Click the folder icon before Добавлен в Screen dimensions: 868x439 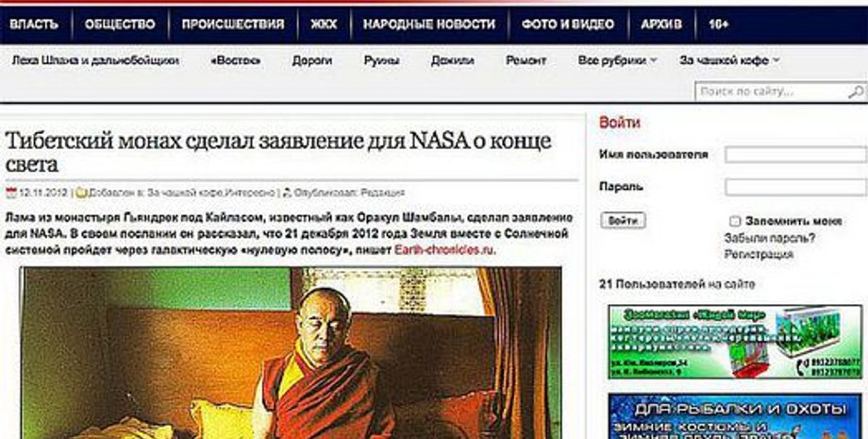(x=81, y=194)
